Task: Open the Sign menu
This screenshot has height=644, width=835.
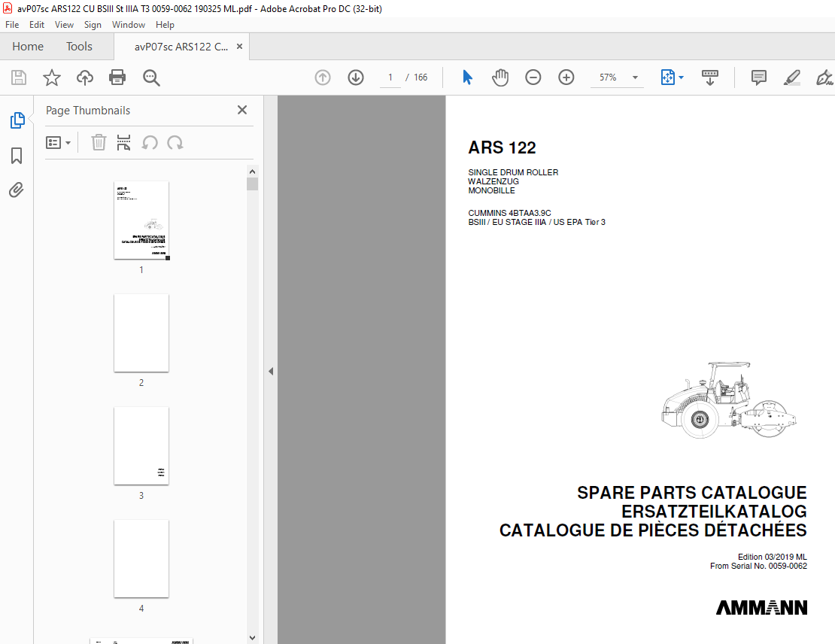Action: (93, 25)
